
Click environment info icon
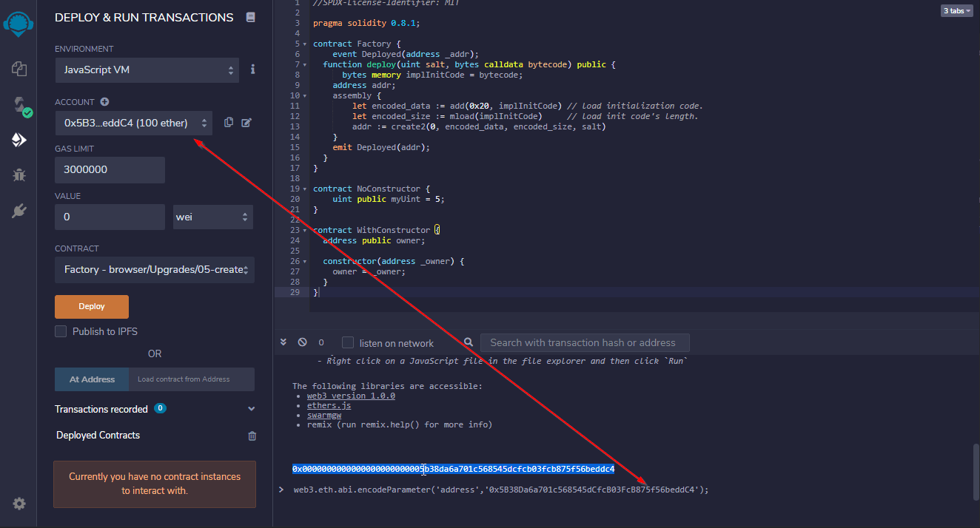pyautogui.click(x=252, y=70)
